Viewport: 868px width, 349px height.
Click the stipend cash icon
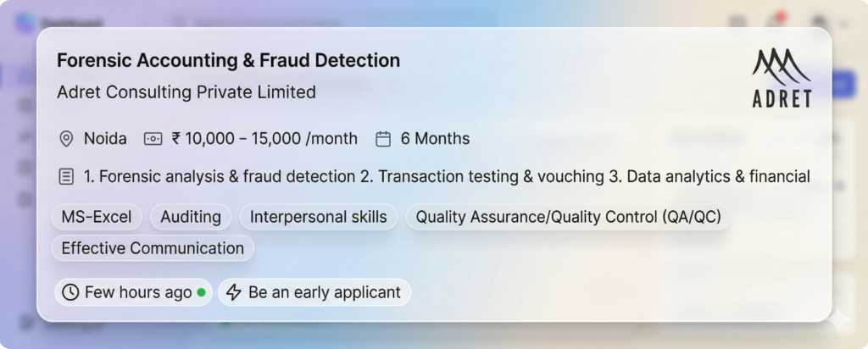click(x=153, y=139)
